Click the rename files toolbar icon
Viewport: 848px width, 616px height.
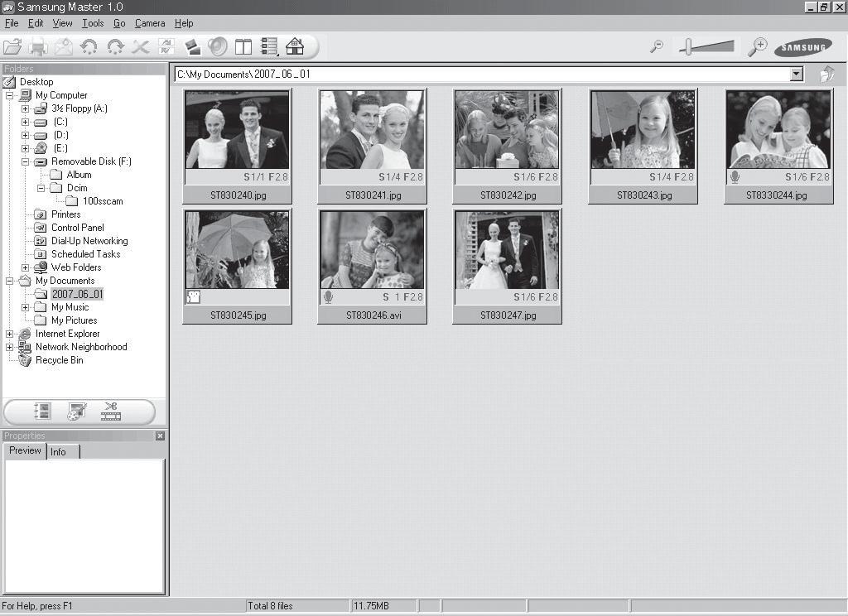pos(166,47)
